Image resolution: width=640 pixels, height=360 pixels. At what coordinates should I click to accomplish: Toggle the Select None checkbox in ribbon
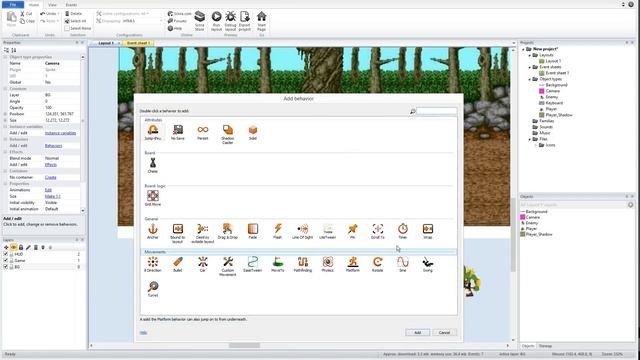point(67,28)
